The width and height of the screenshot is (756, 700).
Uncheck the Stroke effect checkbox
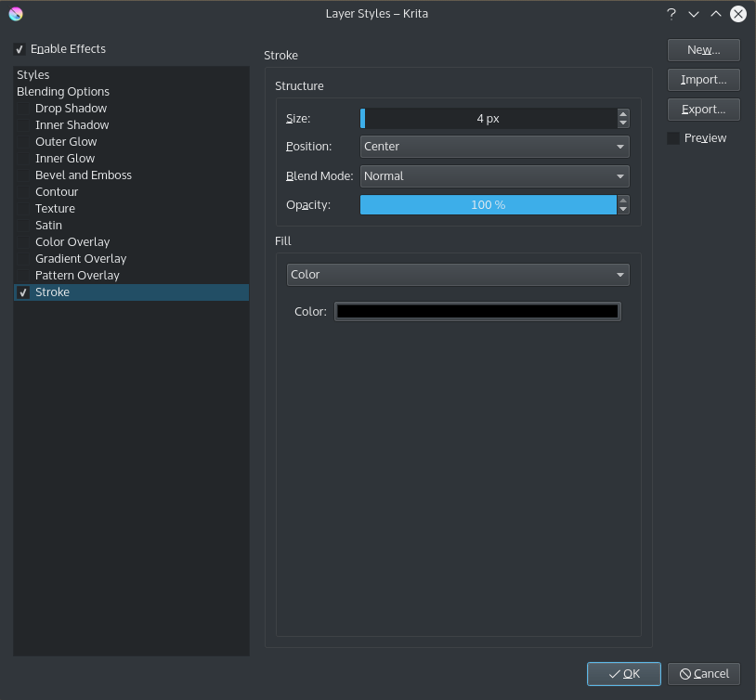(22, 292)
